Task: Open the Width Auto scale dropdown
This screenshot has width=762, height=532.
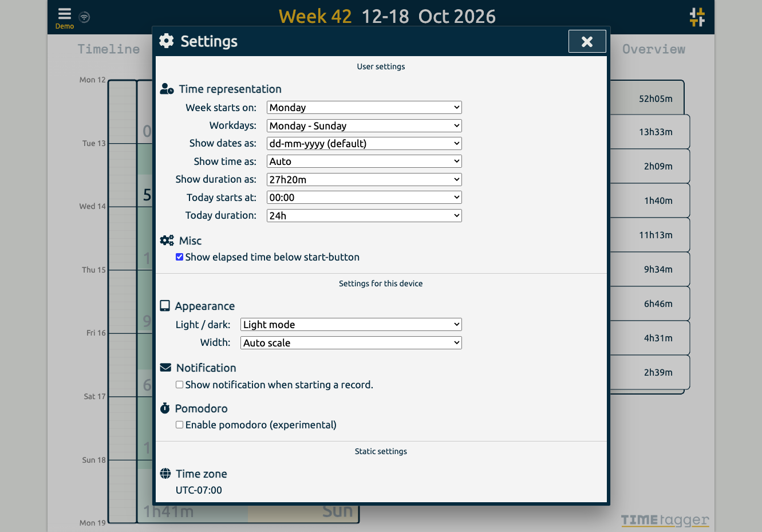Action: tap(351, 342)
